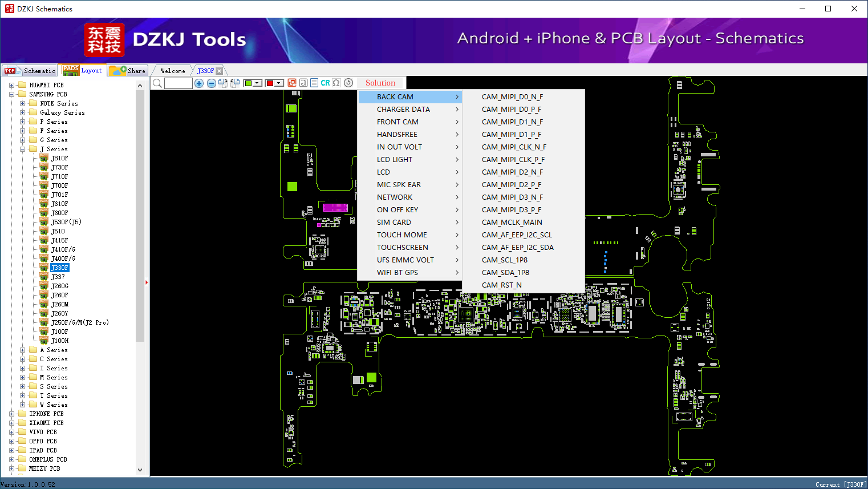Switch to the Schematic tab
The image size is (868, 489).
(30, 71)
